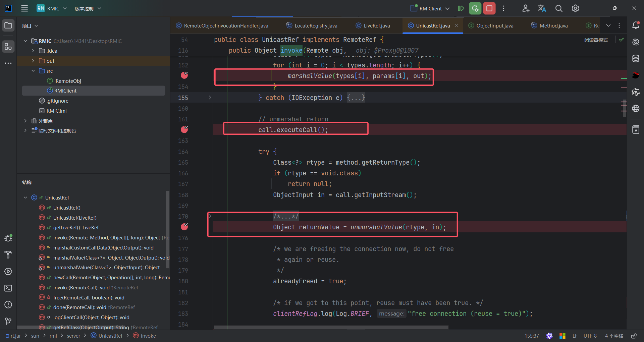The image size is (644, 342).
Task: Stop the running RMIClient process
Action: 489,8
